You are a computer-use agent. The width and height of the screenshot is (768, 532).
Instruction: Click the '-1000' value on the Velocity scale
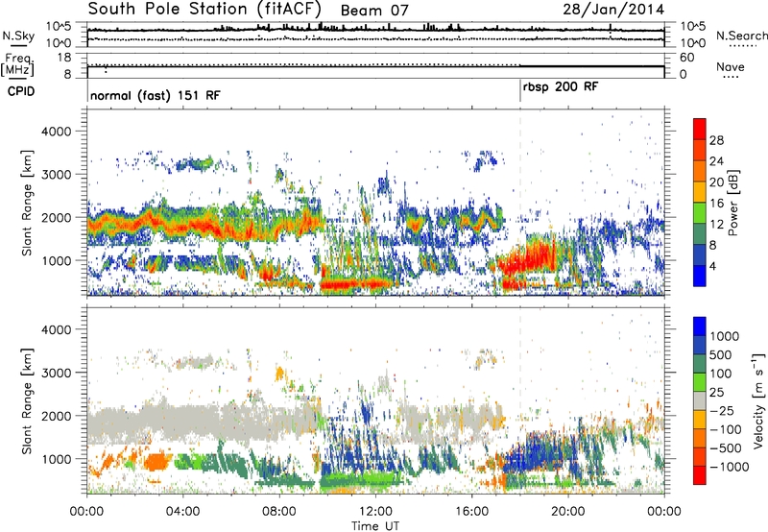pos(729,467)
